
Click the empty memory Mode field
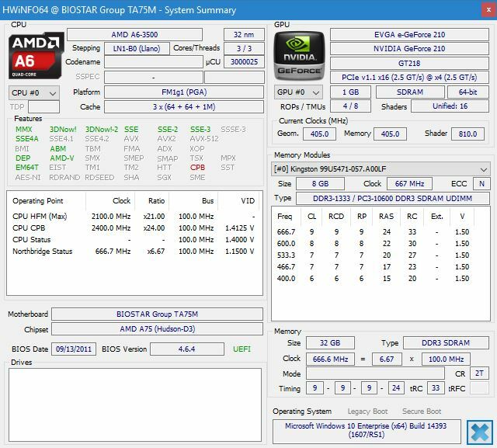pyautogui.click(x=375, y=373)
